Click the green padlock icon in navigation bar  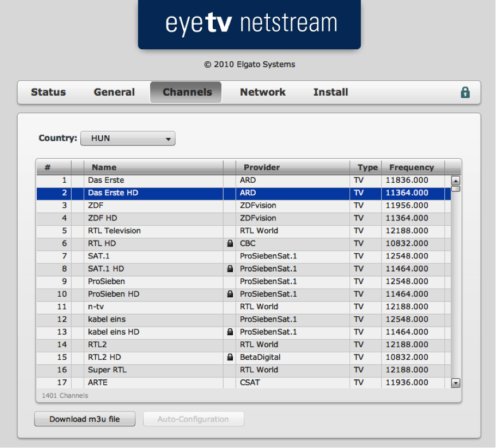464,92
